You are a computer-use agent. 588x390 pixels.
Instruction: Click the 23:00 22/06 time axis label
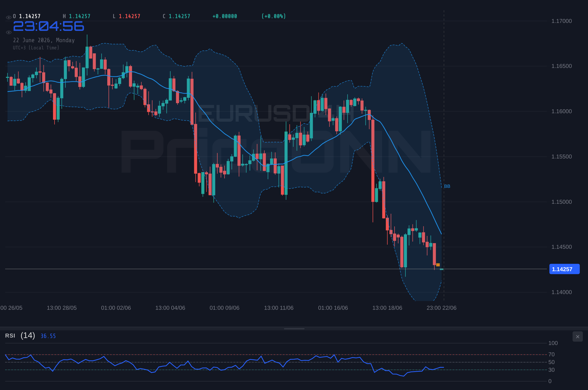point(442,308)
